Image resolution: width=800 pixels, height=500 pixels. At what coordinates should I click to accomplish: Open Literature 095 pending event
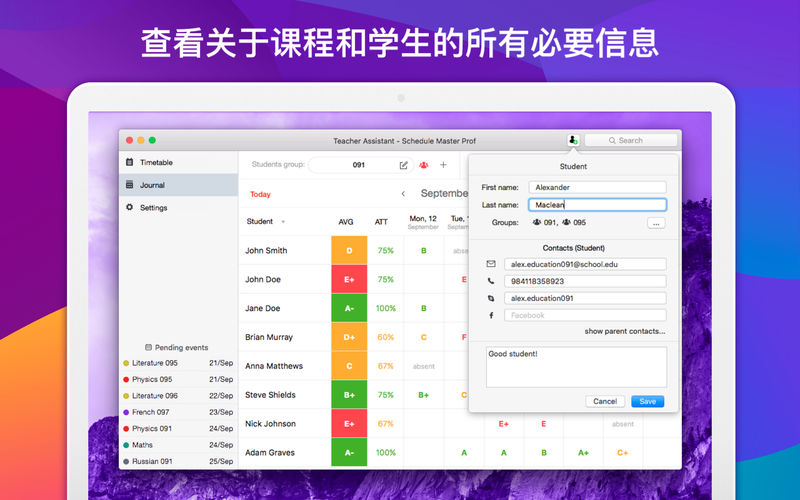[178, 363]
